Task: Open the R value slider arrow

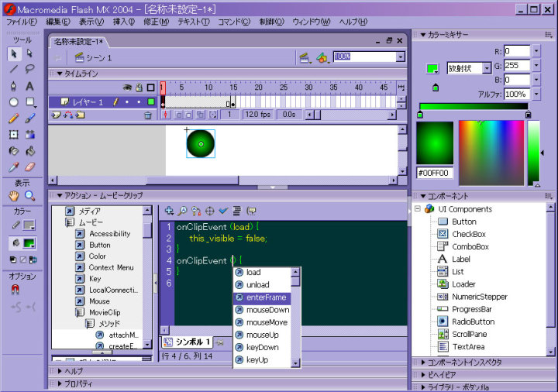Action: (536, 51)
